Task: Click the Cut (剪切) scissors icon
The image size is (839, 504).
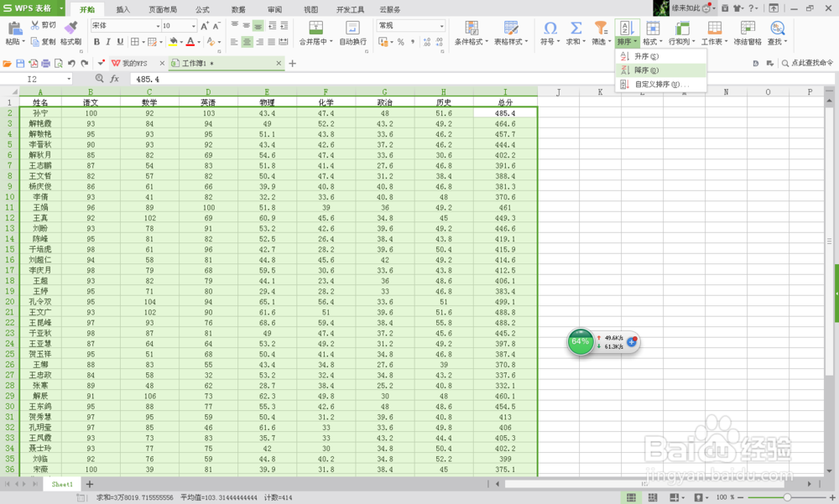Action: pyautogui.click(x=34, y=25)
